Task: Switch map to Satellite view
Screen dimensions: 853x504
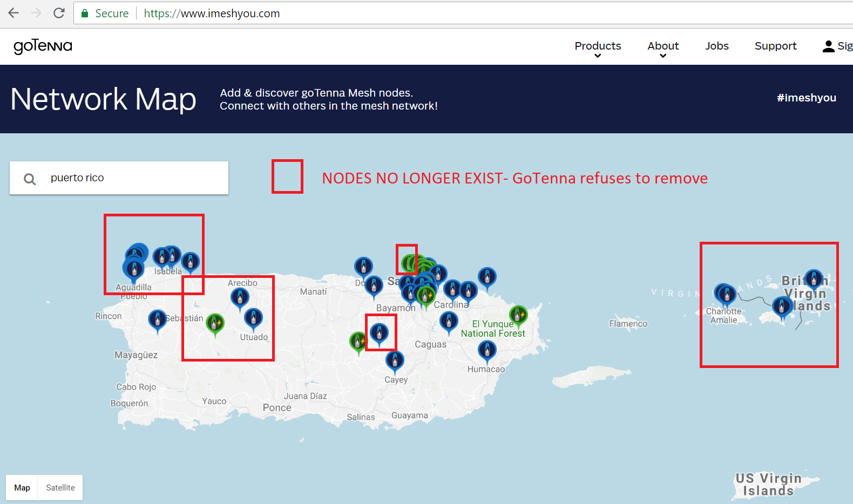Action: (60, 488)
